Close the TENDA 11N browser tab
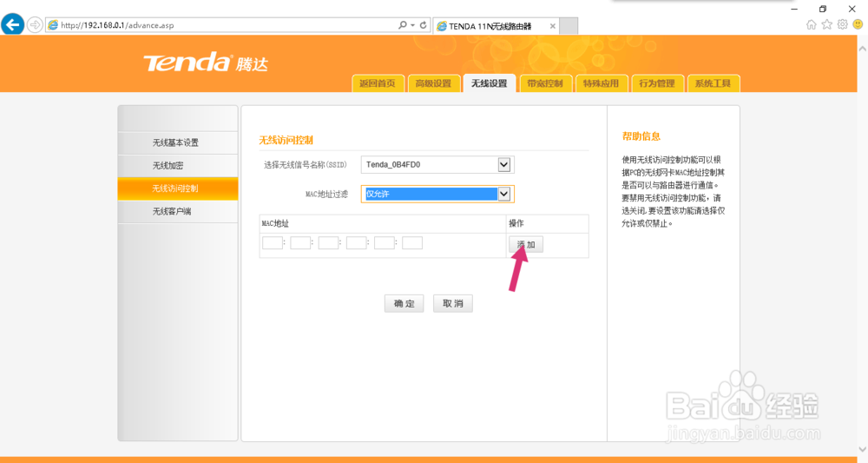 (x=552, y=26)
